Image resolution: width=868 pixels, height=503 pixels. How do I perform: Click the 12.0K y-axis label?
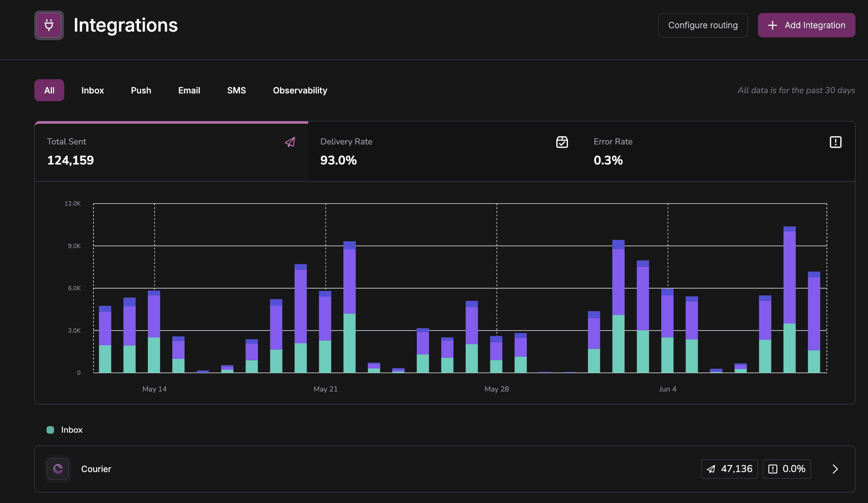tap(73, 204)
